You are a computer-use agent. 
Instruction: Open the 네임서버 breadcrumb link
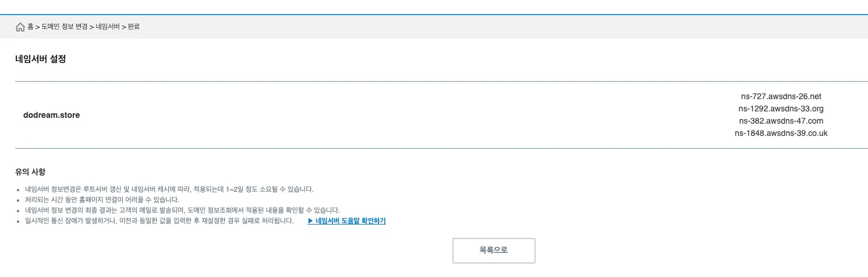pos(108,27)
